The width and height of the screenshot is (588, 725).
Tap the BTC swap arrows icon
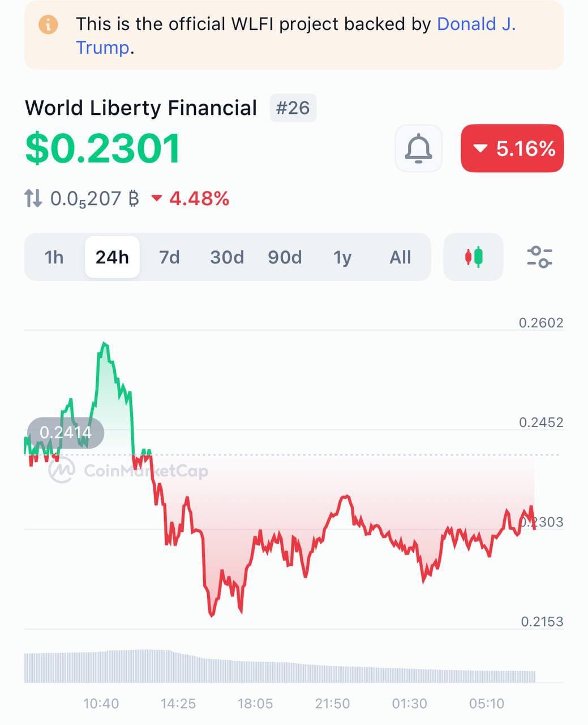pyautogui.click(x=33, y=198)
